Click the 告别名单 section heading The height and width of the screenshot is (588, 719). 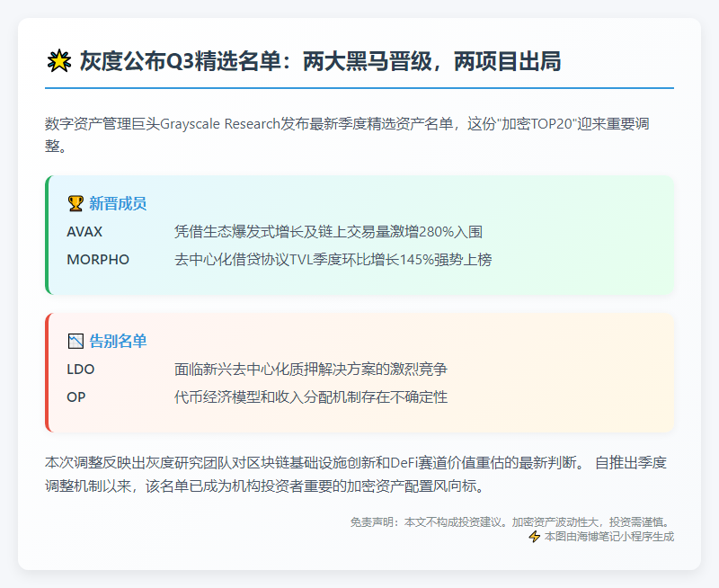coord(118,341)
